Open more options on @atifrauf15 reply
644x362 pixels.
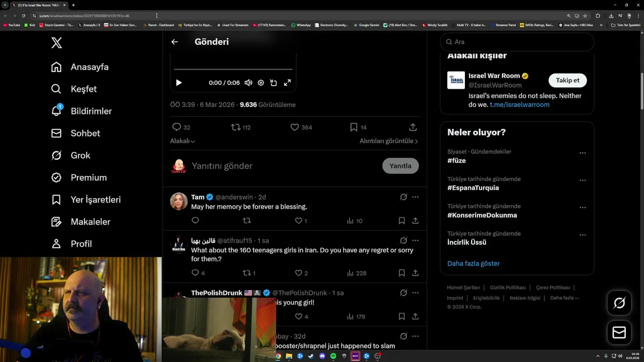pos(415,241)
